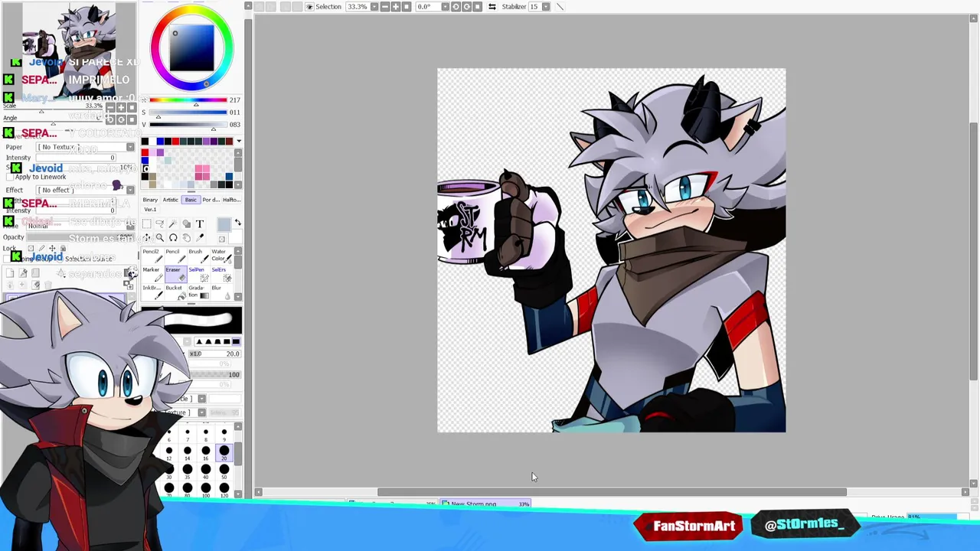Rotate canvas counterclockwise
The height and width of the screenshot is (551, 980).
[x=456, y=6]
